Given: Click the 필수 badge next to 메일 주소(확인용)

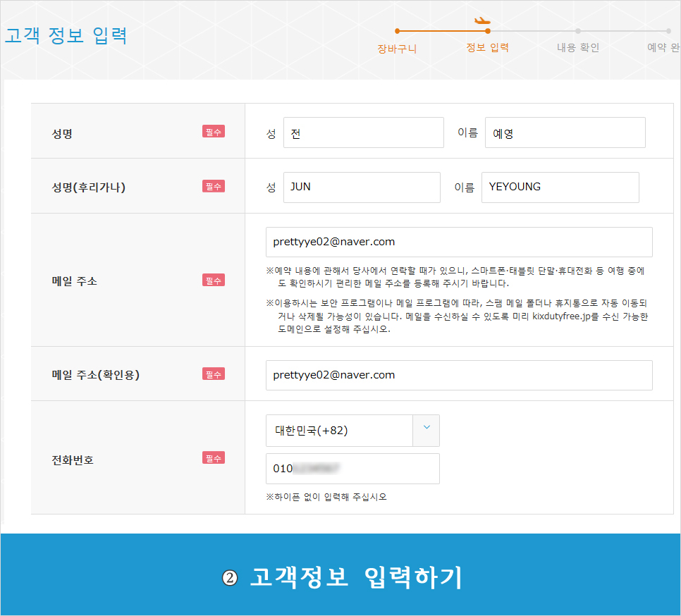Looking at the screenshot, I should click(x=214, y=374).
